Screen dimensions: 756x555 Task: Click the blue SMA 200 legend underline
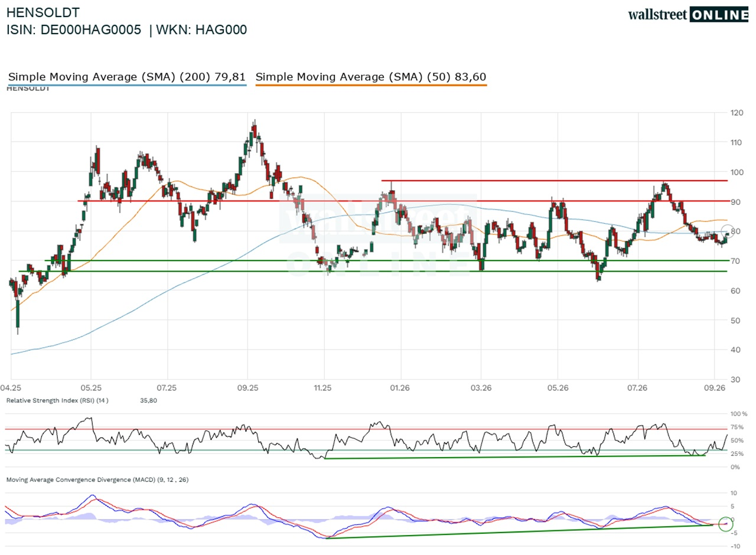pyautogui.click(x=127, y=86)
